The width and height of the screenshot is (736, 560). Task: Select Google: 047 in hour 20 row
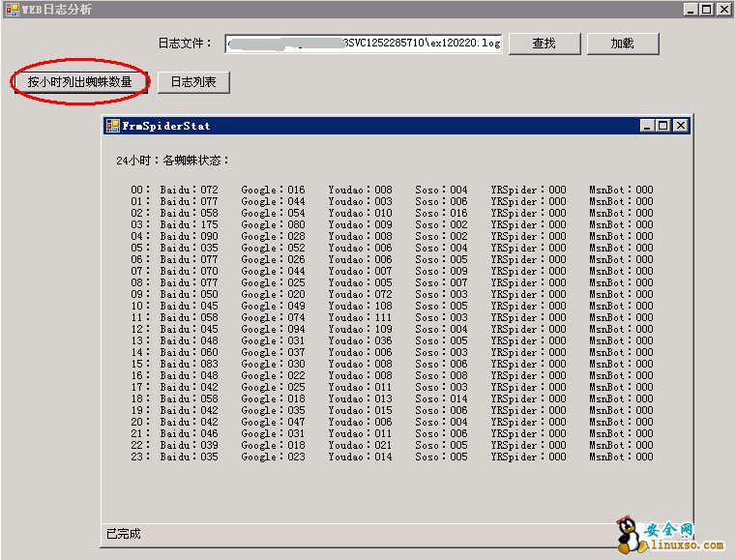(273, 422)
